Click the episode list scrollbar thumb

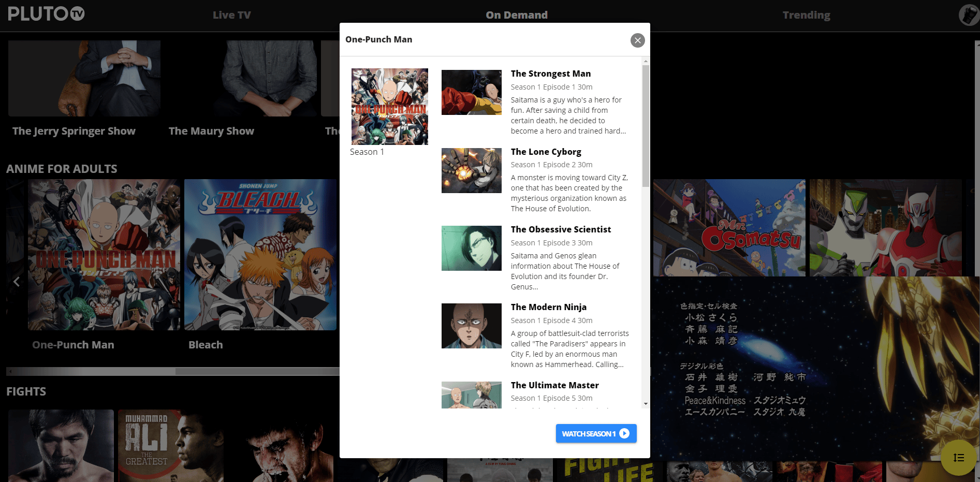646,126
